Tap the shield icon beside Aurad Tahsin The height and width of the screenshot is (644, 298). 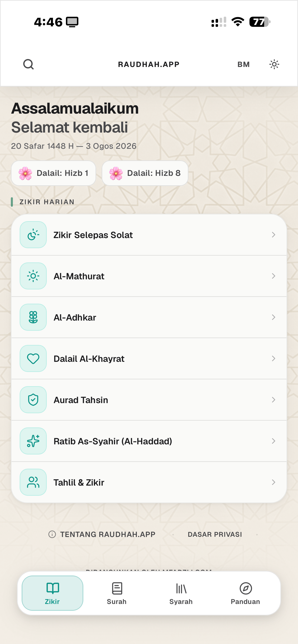click(x=33, y=400)
